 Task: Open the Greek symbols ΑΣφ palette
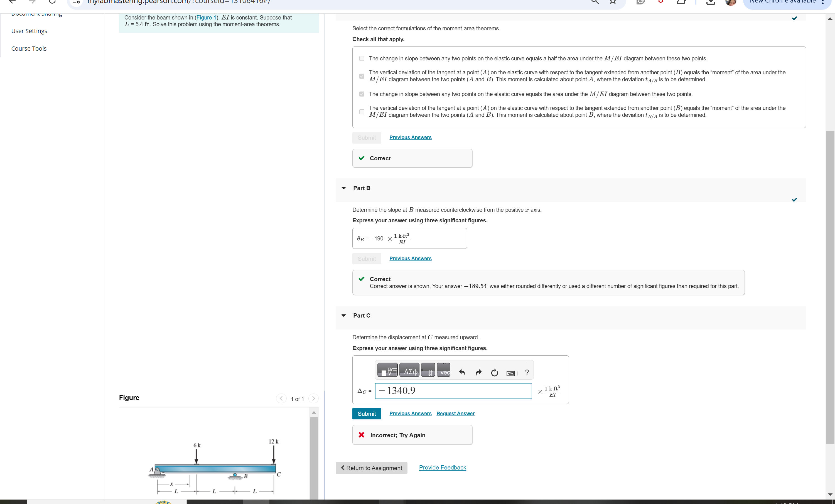point(409,370)
